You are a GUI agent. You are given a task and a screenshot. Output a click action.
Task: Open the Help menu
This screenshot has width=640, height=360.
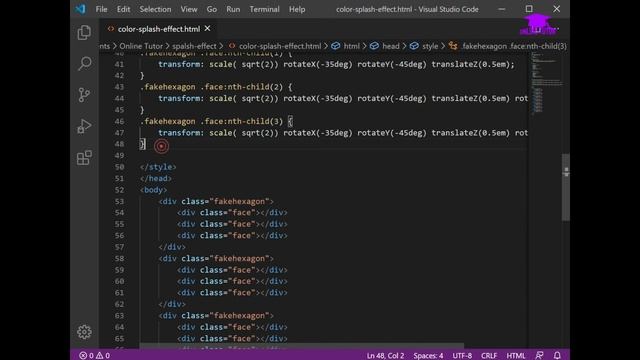(x=297, y=9)
